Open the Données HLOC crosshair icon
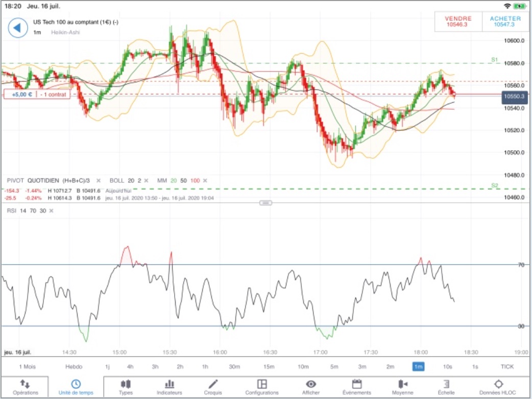The width and height of the screenshot is (532, 399). [x=498, y=384]
